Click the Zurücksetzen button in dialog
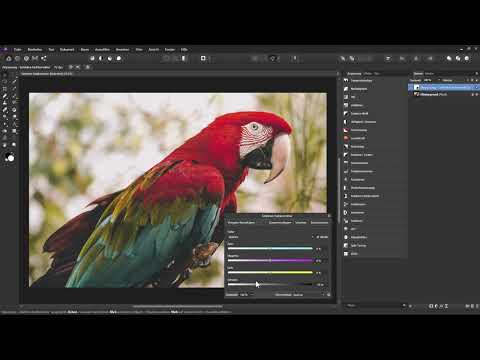 click(x=319, y=223)
